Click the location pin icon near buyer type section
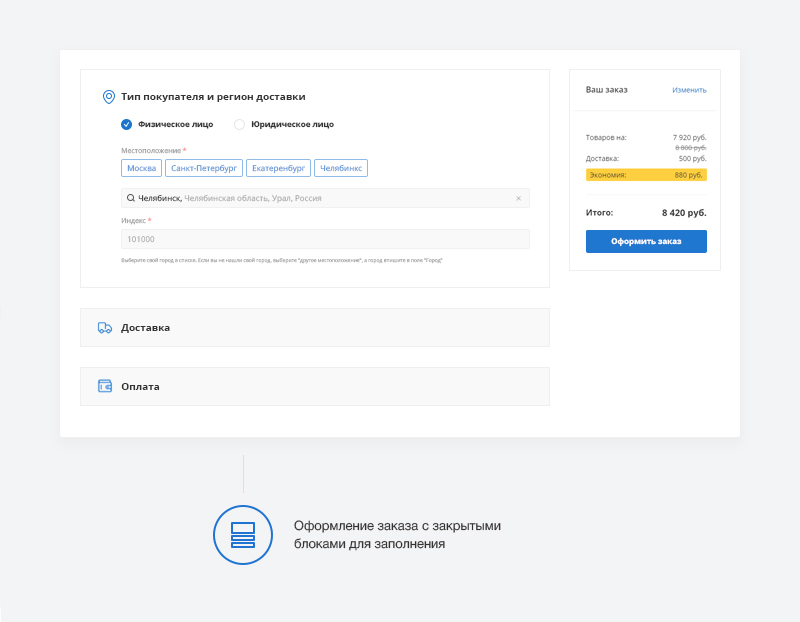800x622 pixels. (107, 97)
